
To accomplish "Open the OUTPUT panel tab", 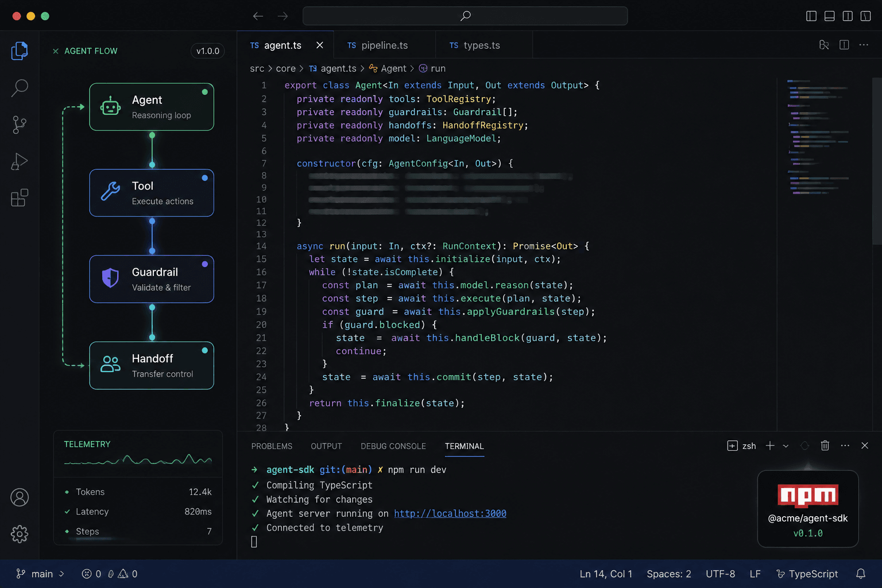I will tap(326, 446).
